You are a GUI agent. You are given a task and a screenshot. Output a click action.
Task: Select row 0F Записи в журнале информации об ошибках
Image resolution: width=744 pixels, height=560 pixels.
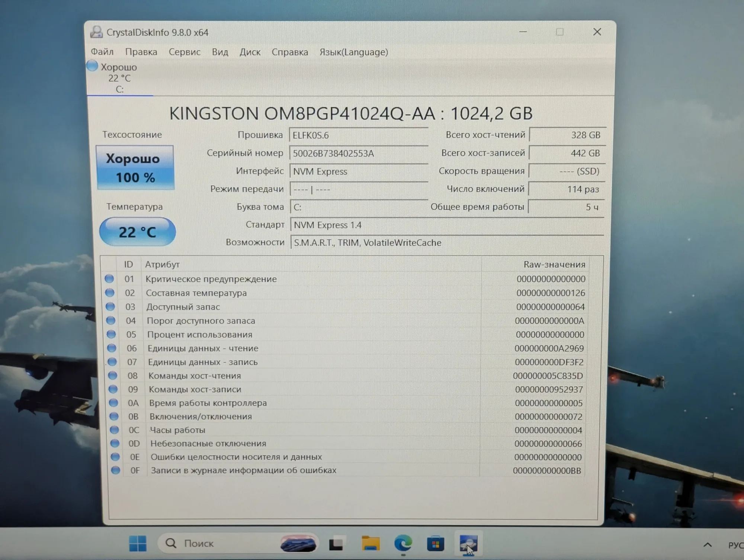347,470
